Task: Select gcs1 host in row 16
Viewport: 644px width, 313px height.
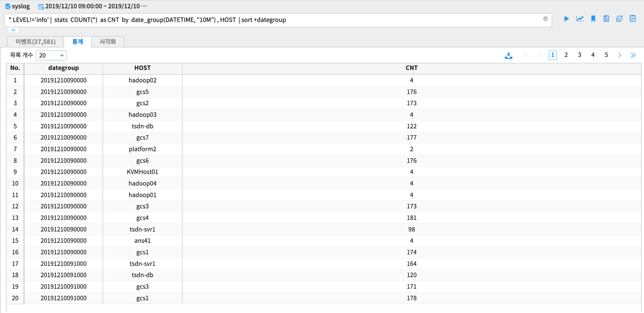Action: click(x=143, y=252)
